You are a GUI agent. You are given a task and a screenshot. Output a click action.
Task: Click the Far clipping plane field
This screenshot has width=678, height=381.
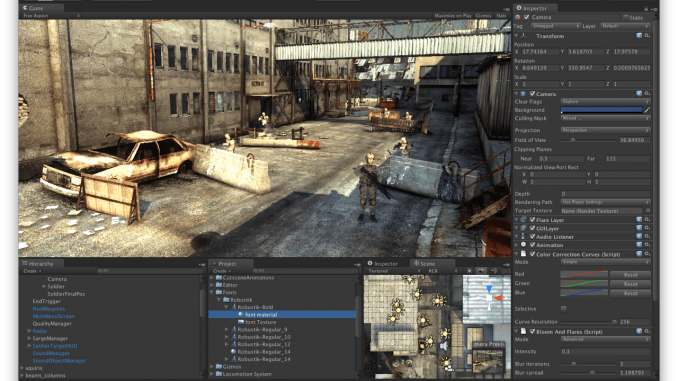tap(627, 159)
